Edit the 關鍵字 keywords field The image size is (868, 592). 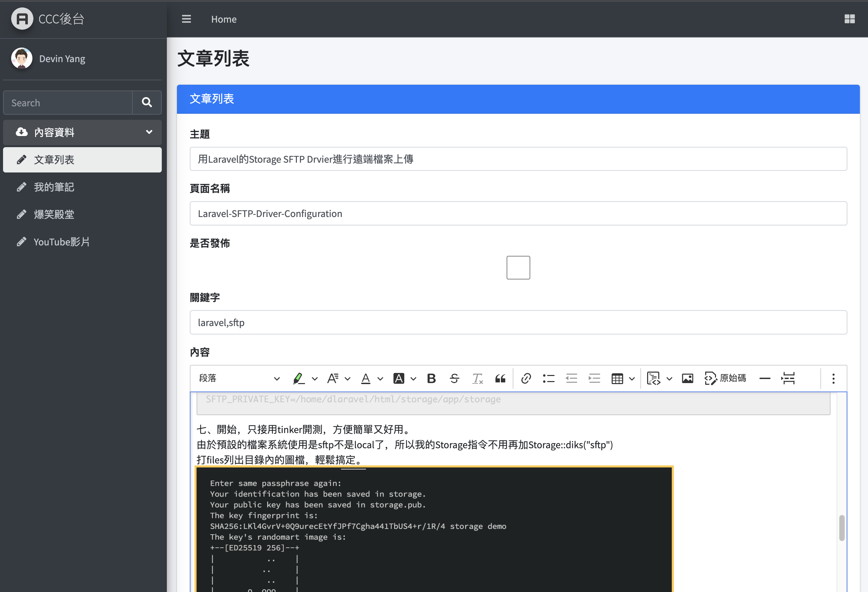(x=518, y=323)
